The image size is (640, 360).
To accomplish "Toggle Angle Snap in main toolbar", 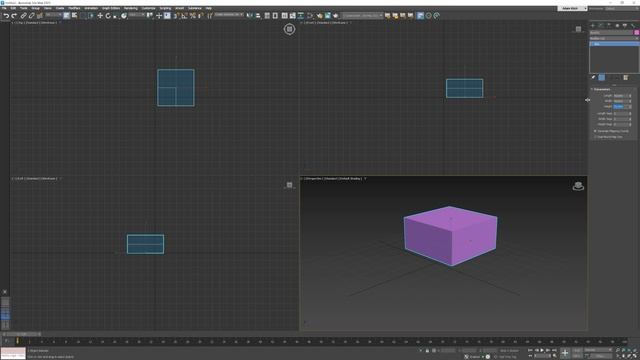I will pyautogui.click(x=184, y=16).
